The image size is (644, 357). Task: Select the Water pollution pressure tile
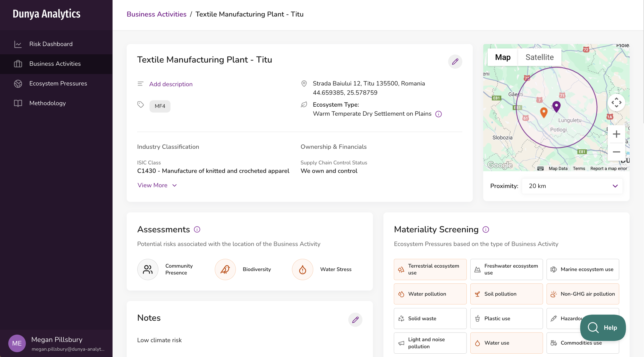[x=430, y=294]
